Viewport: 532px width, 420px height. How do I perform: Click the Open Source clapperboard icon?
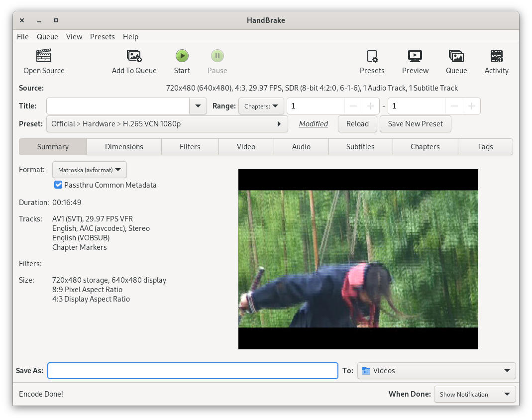tap(44, 56)
